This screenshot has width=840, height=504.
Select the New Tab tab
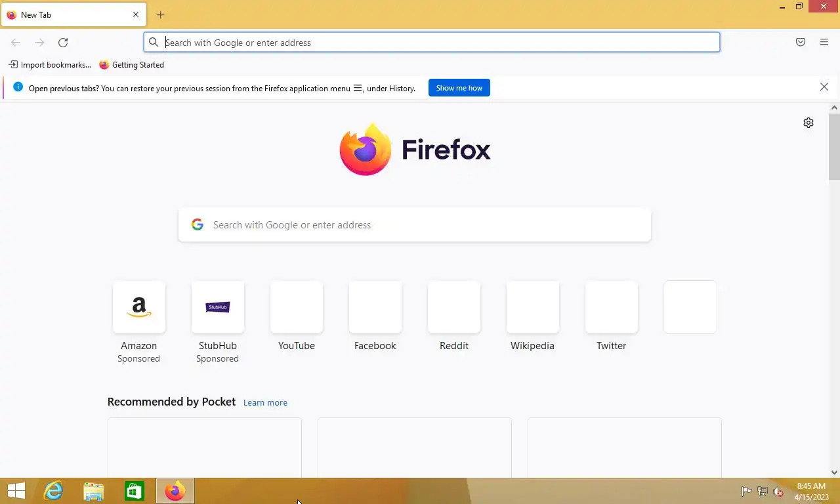(x=73, y=14)
